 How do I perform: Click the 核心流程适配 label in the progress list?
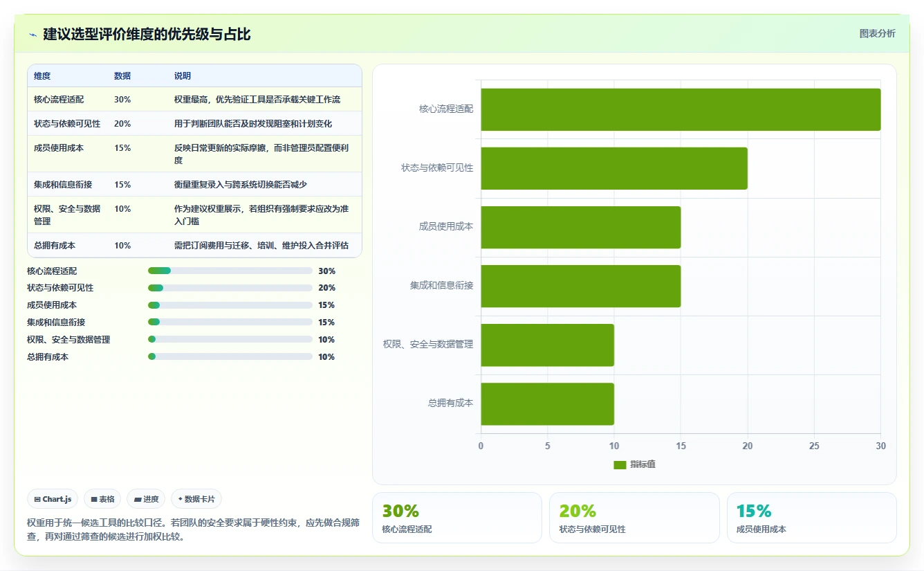click(52, 271)
